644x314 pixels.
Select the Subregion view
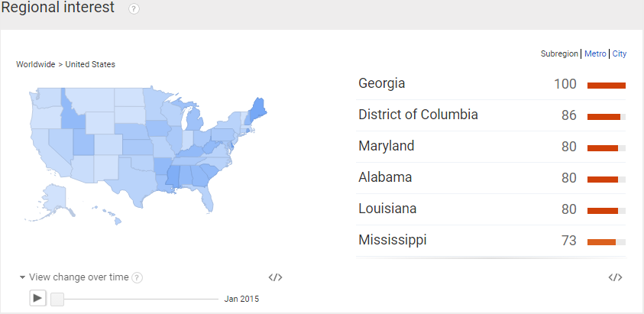(x=559, y=53)
